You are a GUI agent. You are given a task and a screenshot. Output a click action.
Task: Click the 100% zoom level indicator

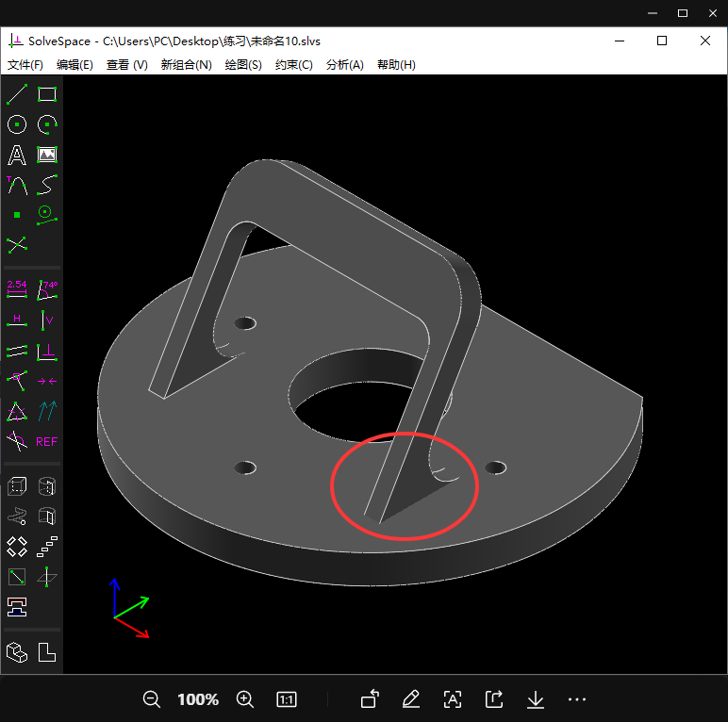[x=198, y=699]
